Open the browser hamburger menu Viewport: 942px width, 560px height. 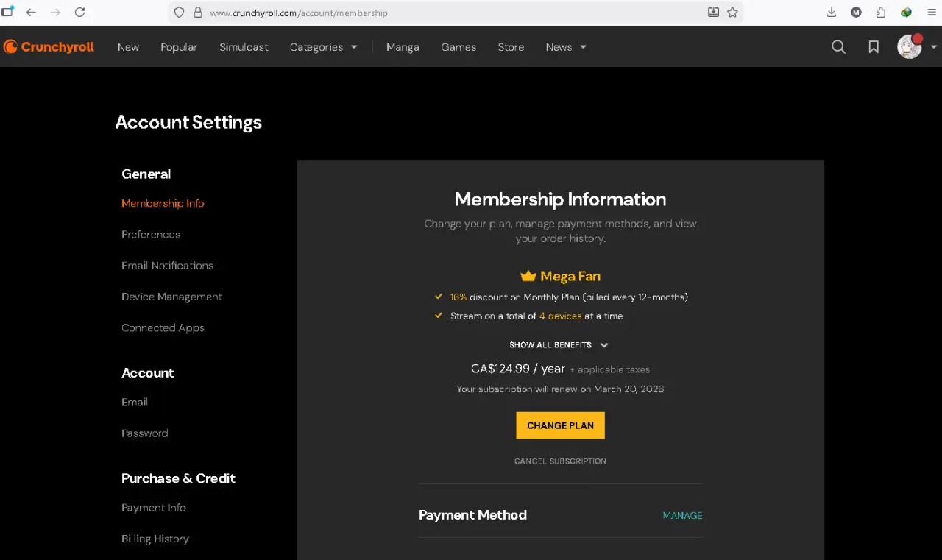(x=932, y=13)
